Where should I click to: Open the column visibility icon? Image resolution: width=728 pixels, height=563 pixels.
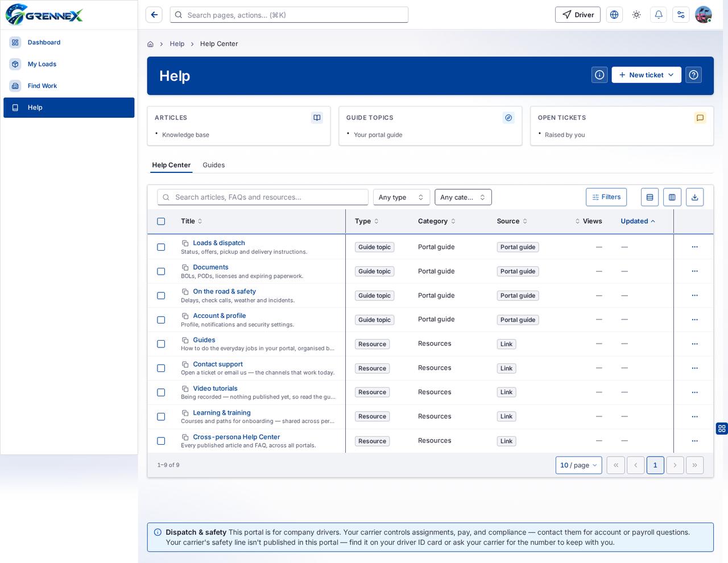click(672, 197)
